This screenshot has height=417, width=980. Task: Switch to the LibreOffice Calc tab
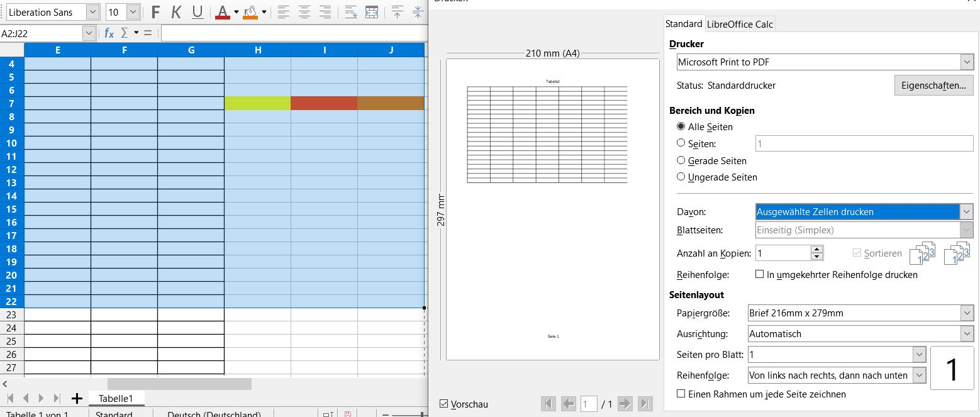coord(740,25)
